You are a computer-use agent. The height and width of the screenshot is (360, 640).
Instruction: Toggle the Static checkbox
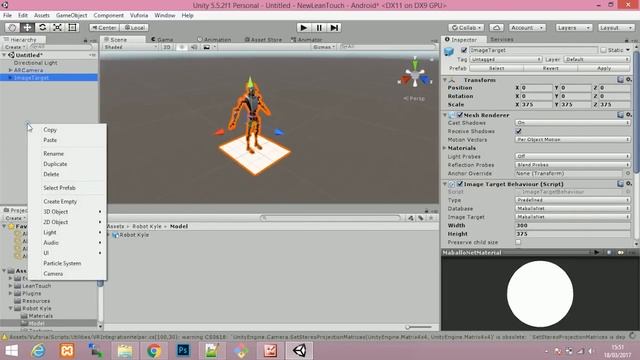click(603, 50)
